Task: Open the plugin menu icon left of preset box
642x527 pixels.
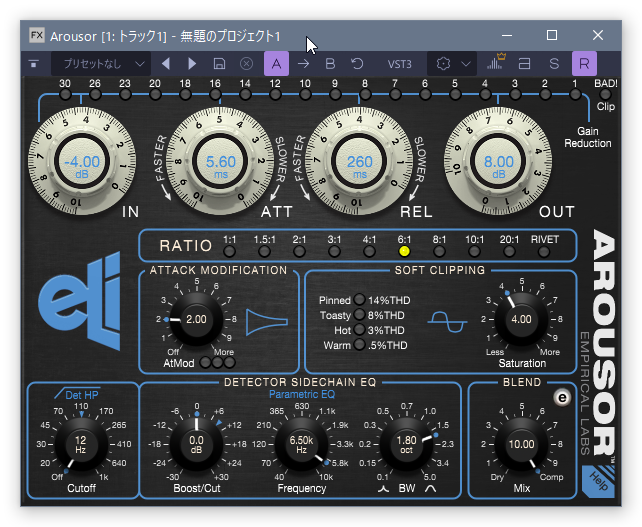Action: click(x=34, y=64)
